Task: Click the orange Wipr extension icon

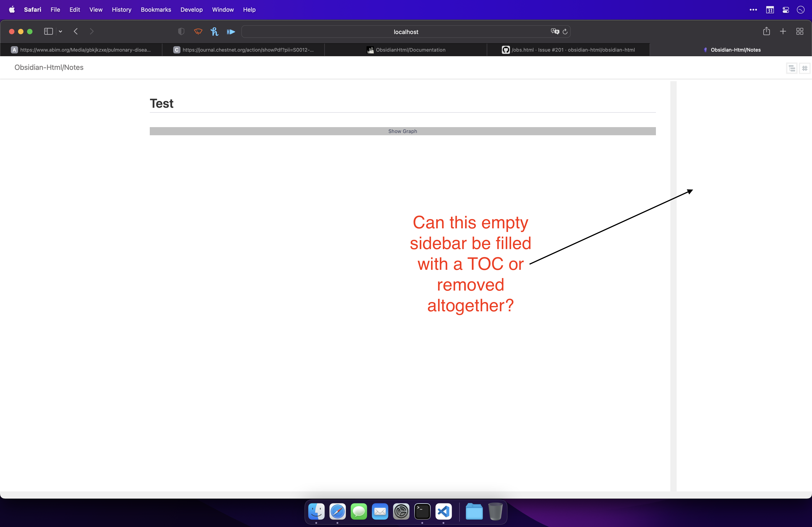Action: pyautogui.click(x=198, y=31)
